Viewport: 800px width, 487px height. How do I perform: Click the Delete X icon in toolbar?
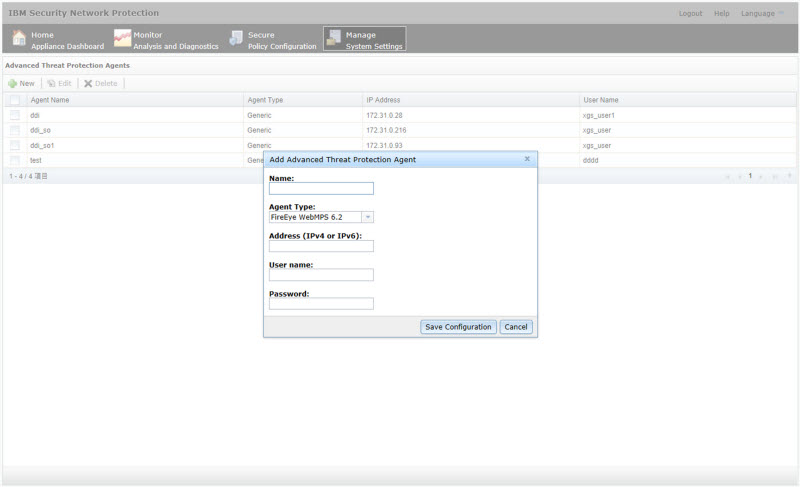tap(88, 83)
